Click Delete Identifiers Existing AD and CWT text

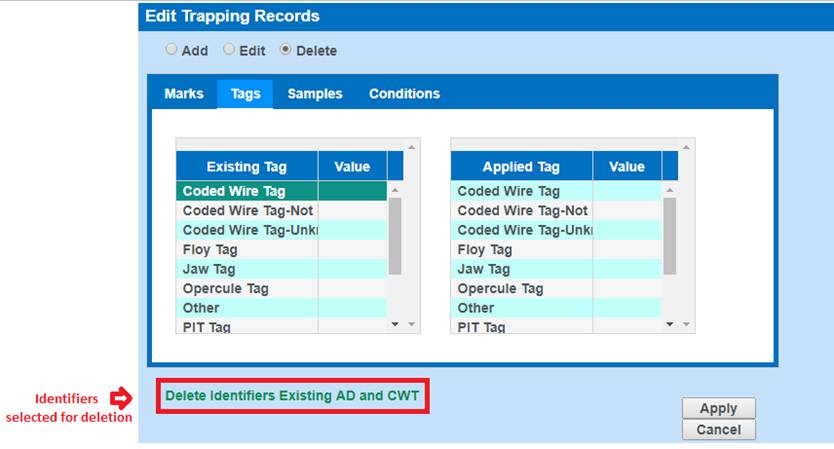click(293, 396)
